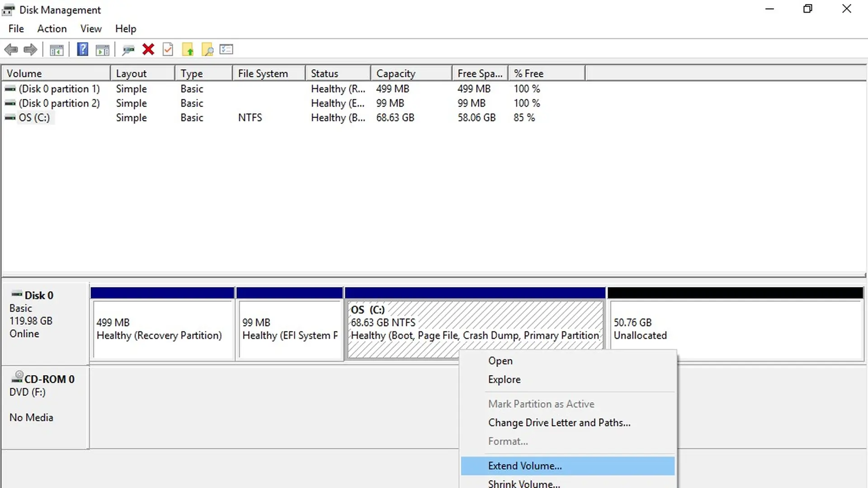Click the grayed Format entry

[568, 441]
